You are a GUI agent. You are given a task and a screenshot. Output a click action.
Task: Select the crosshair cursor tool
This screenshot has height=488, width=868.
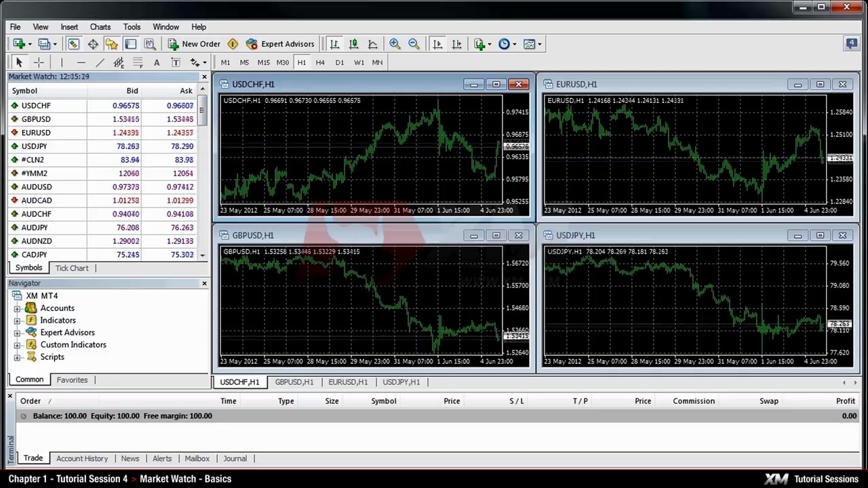point(39,62)
